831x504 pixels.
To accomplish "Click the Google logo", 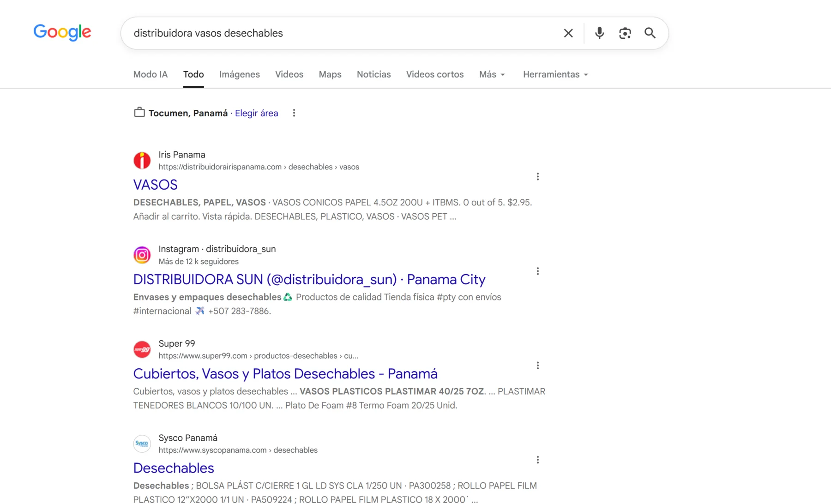I will (x=62, y=32).
